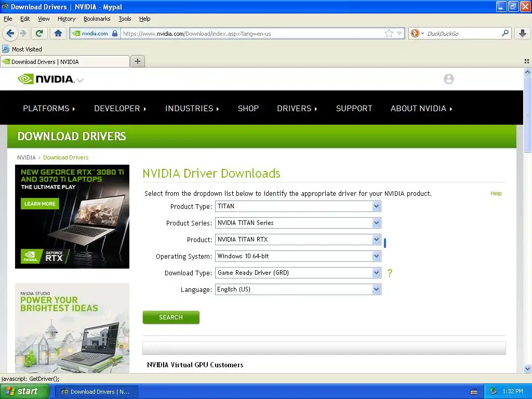Expand the DRIVERS navigation menu

(297, 108)
